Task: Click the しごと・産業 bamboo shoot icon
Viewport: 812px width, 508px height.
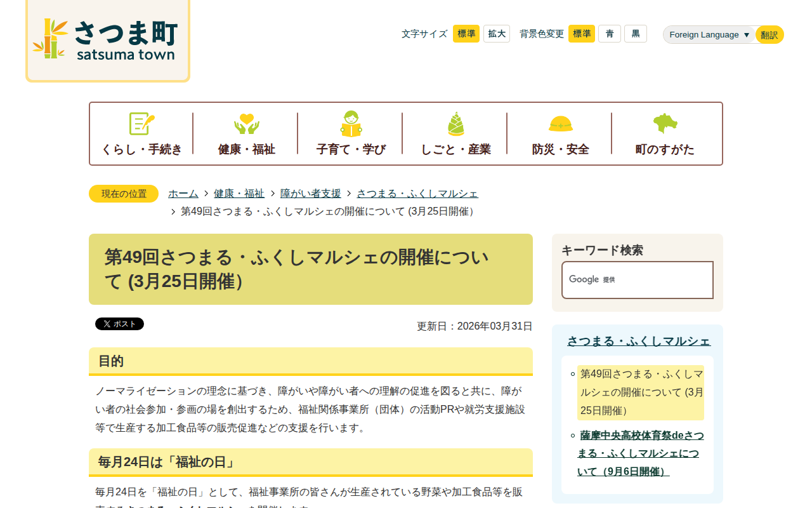Action: [x=455, y=124]
